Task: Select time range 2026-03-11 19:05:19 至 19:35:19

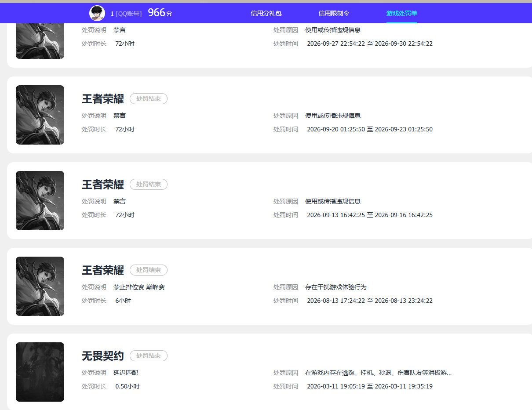Action: click(x=370, y=386)
